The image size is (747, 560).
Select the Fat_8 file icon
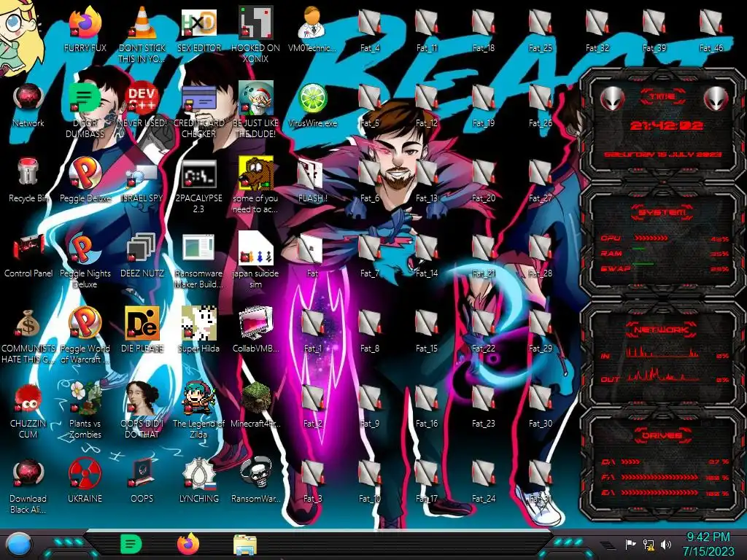pos(369,323)
